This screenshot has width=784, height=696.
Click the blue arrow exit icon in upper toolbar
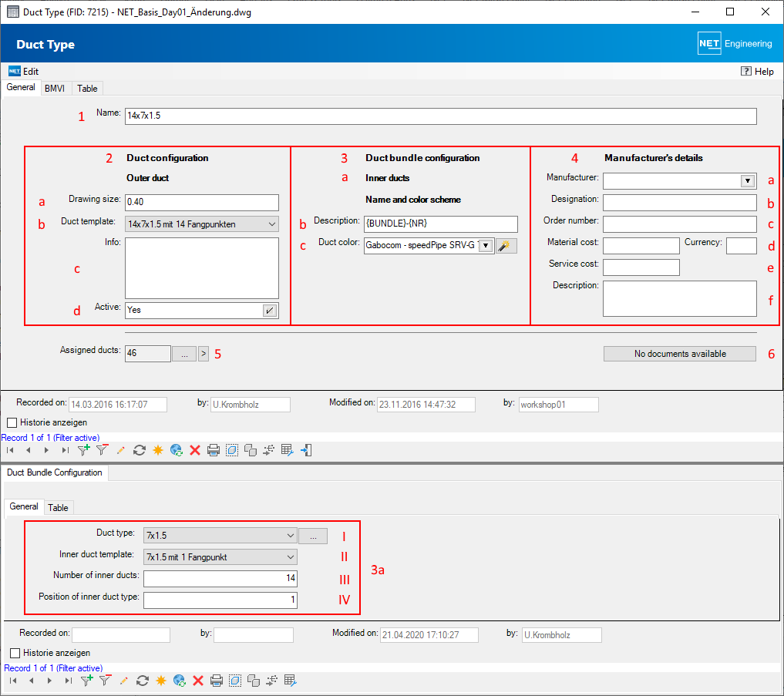[306, 450]
